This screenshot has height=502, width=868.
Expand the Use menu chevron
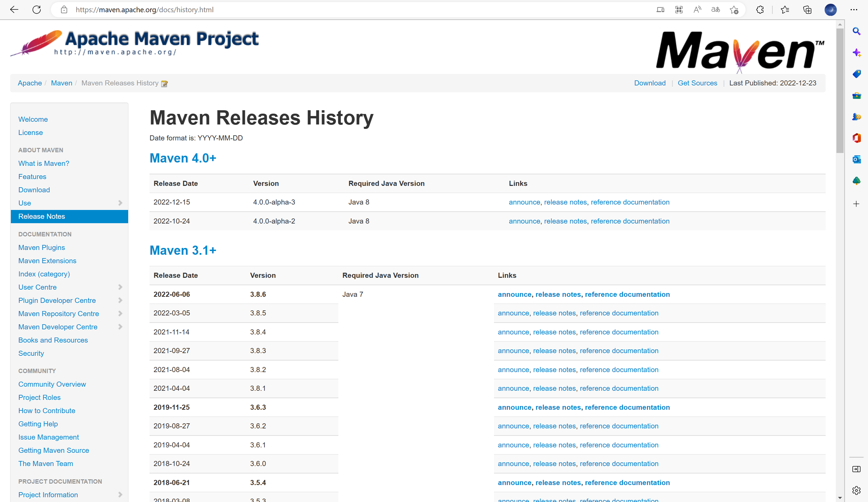[120, 203]
